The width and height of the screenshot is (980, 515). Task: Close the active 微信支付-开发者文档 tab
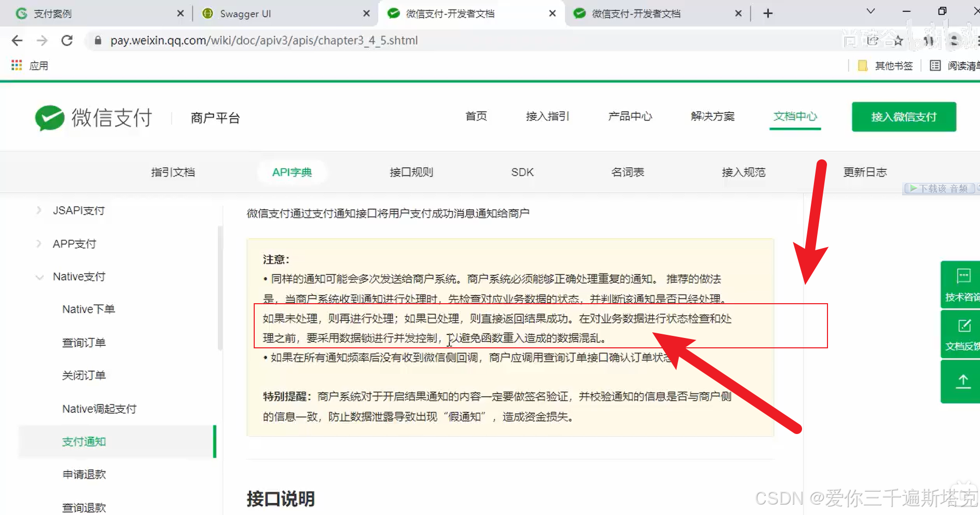click(553, 13)
